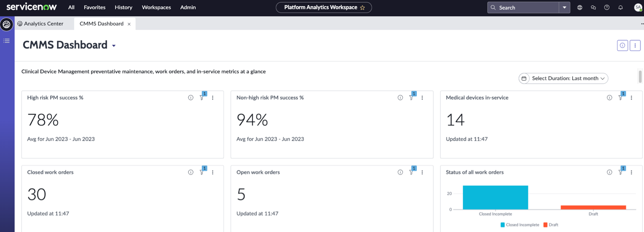
Task: Open the chat conversations icon
Action: coord(593,7)
